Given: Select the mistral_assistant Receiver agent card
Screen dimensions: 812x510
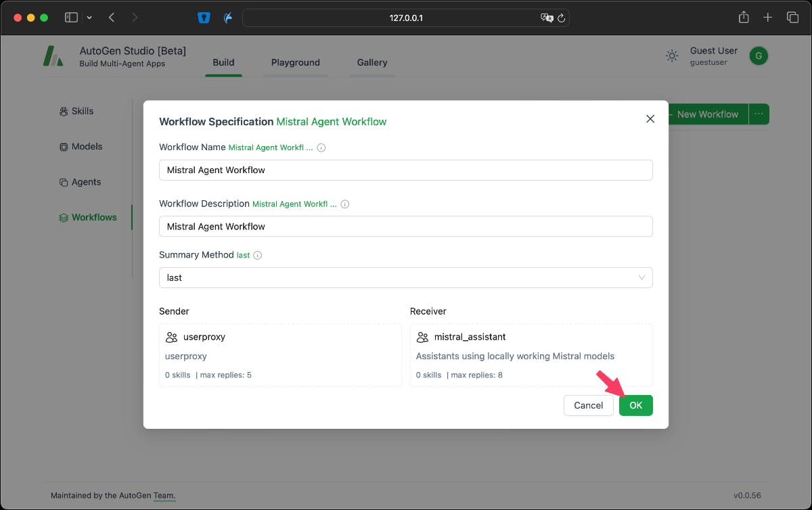Looking at the screenshot, I should pyautogui.click(x=531, y=355).
